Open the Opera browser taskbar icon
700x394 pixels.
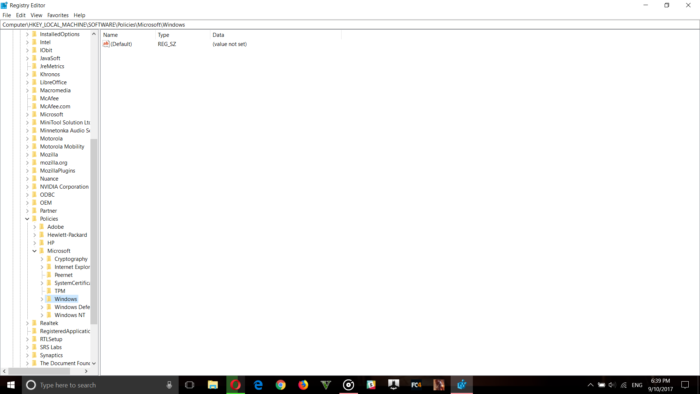235,385
